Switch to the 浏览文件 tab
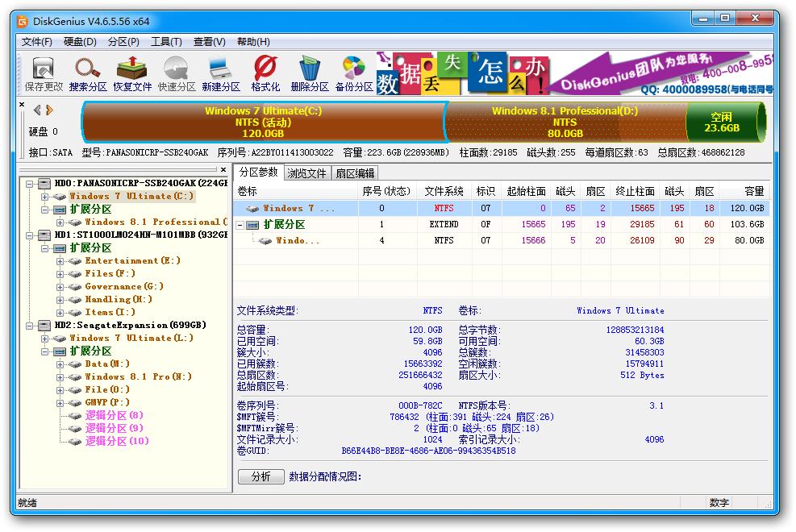 [x=306, y=172]
